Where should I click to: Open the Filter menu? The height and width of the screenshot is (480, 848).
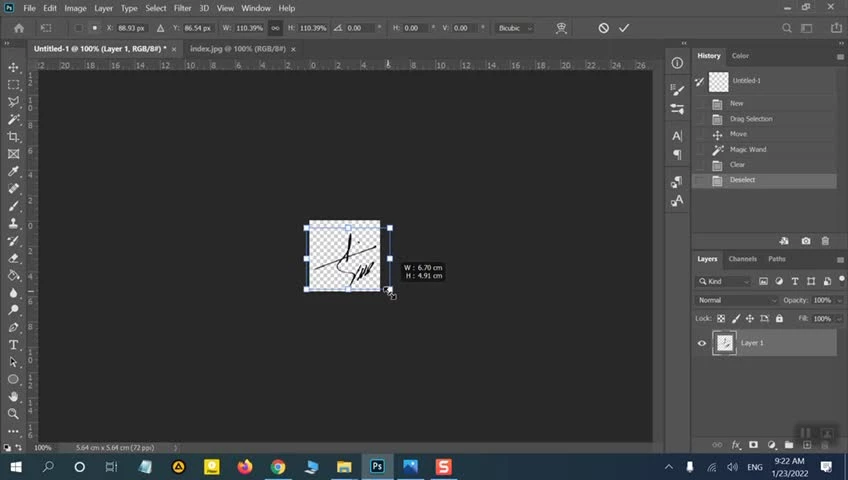point(182,8)
